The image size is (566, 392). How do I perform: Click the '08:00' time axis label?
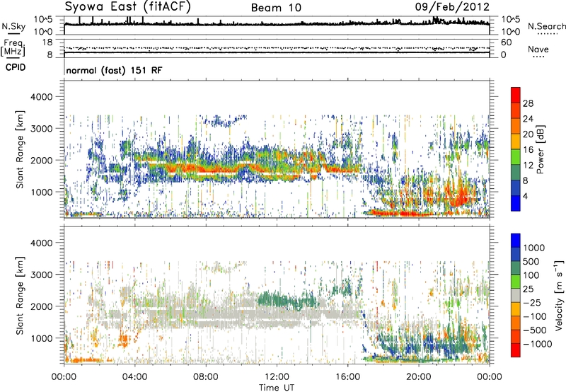click(x=205, y=377)
